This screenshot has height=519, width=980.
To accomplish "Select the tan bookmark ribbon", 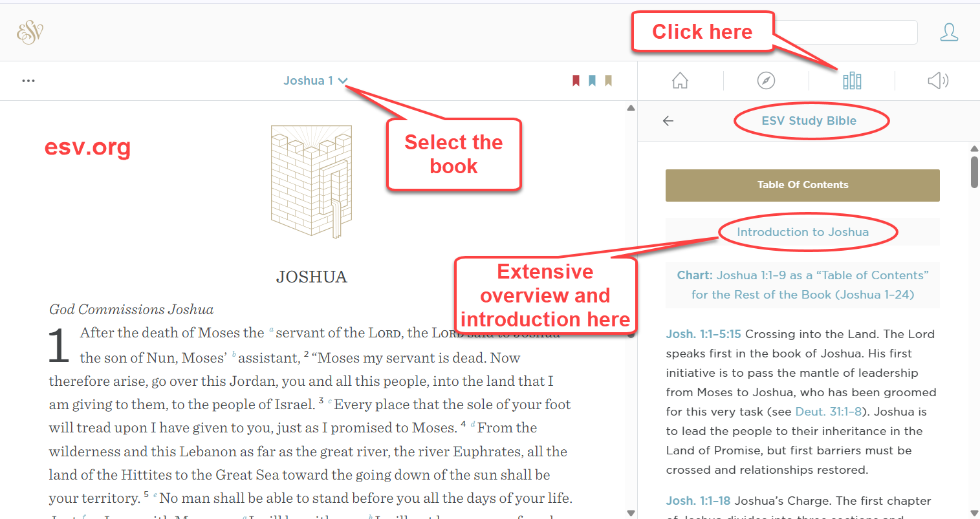I will [x=608, y=81].
